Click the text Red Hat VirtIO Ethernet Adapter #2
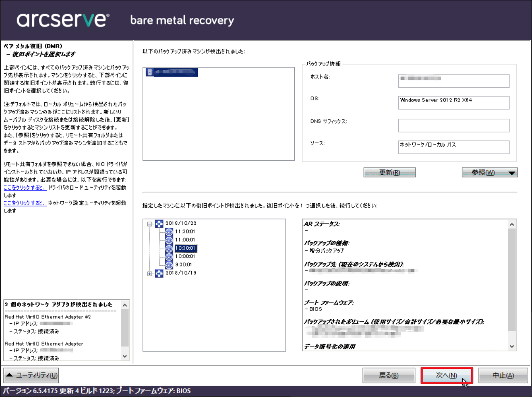This screenshot has width=532, height=397. click(x=48, y=317)
